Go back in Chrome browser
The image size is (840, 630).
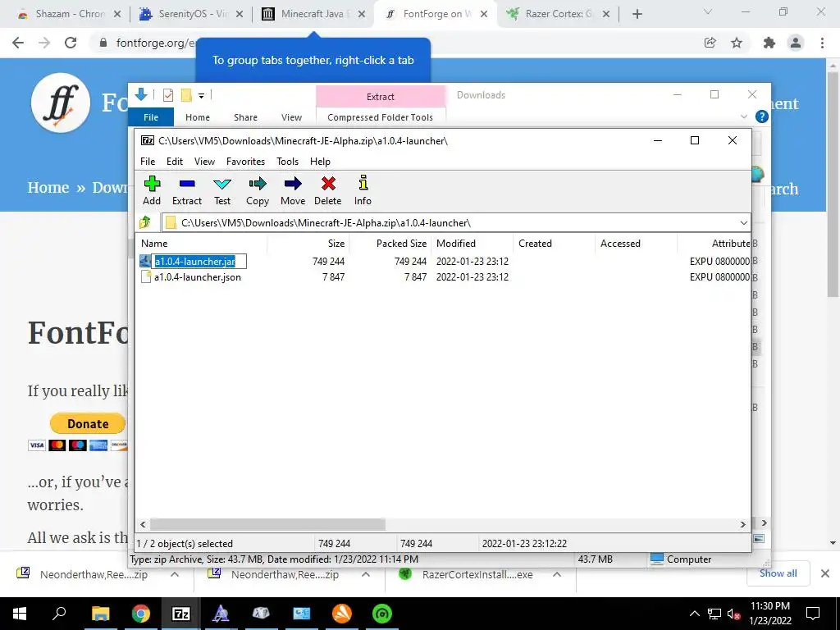pos(18,43)
